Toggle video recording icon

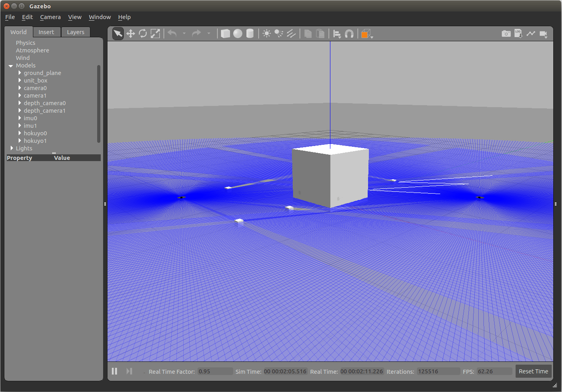(543, 34)
